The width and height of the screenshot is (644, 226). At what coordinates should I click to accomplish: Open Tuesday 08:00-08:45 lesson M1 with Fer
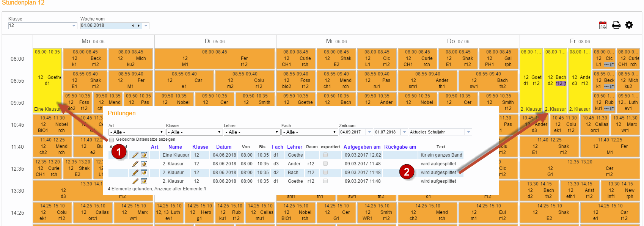pos(215,58)
